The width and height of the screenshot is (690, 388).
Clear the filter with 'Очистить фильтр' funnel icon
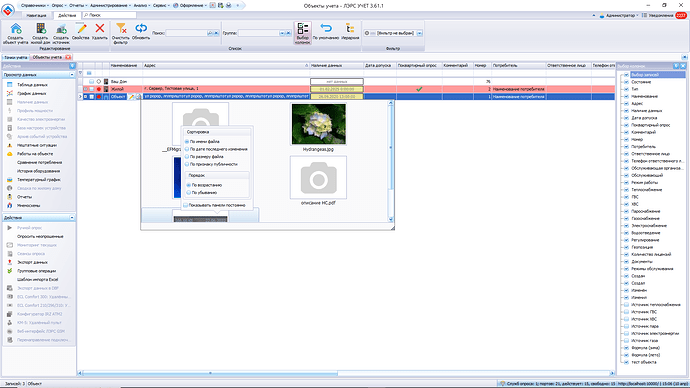coord(121,29)
